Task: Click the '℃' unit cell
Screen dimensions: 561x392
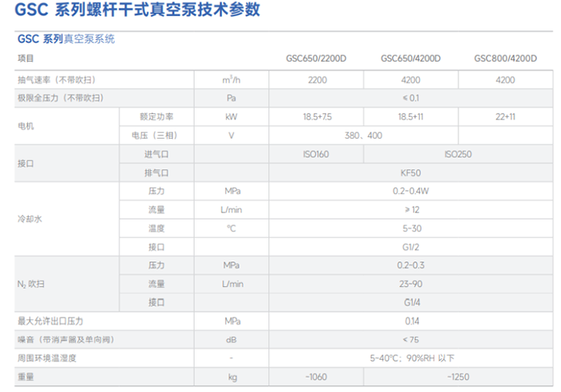Action: point(232,228)
